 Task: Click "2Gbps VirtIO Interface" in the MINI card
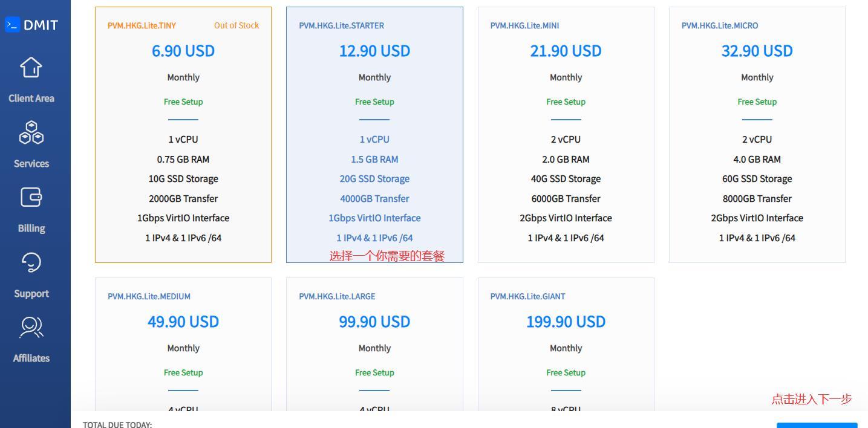click(x=566, y=218)
